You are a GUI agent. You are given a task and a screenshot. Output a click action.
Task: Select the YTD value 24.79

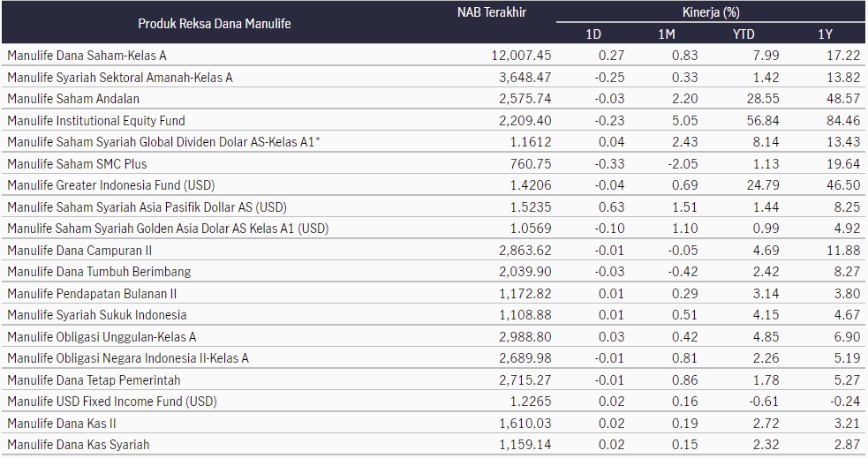763,185
